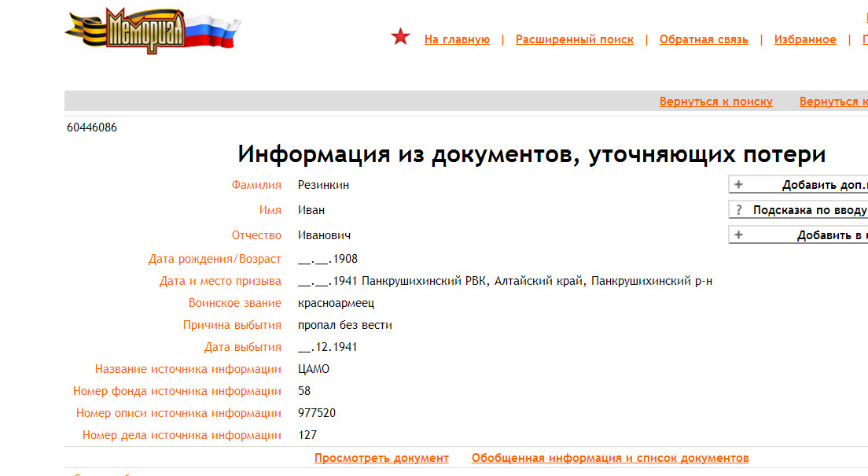Go to На главную page
The image size is (868, 476).
457,39
